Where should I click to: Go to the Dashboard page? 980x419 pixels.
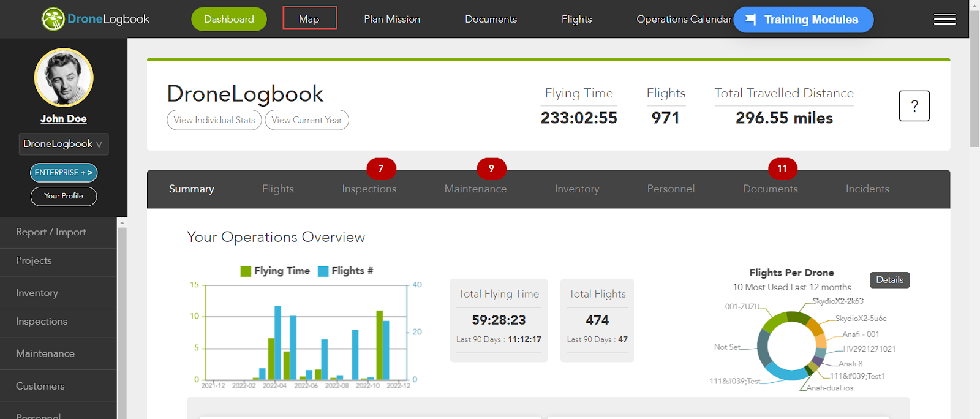click(x=229, y=19)
